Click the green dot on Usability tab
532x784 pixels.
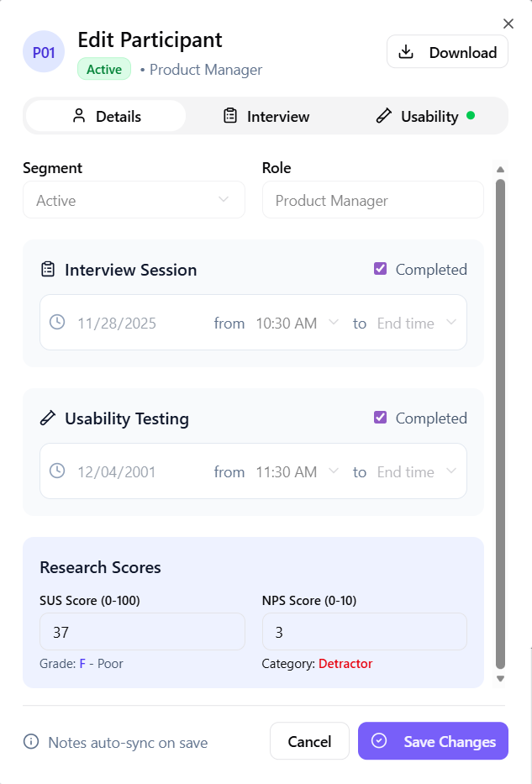coord(471,116)
